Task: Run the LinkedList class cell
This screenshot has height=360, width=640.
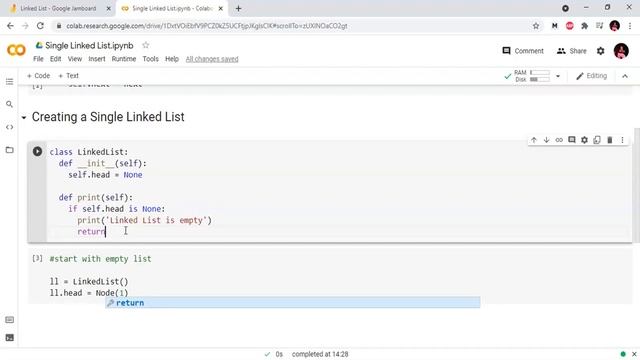Action: [37, 151]
